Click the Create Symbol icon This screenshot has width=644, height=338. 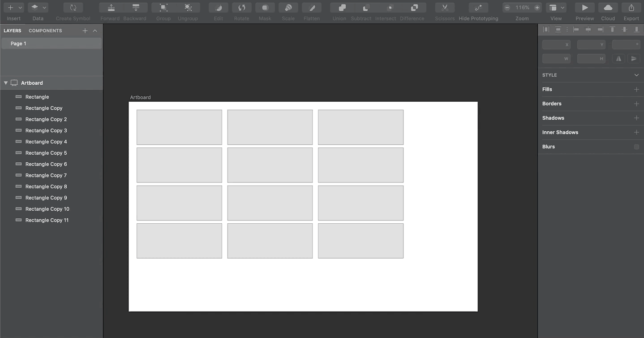point(73,8)
